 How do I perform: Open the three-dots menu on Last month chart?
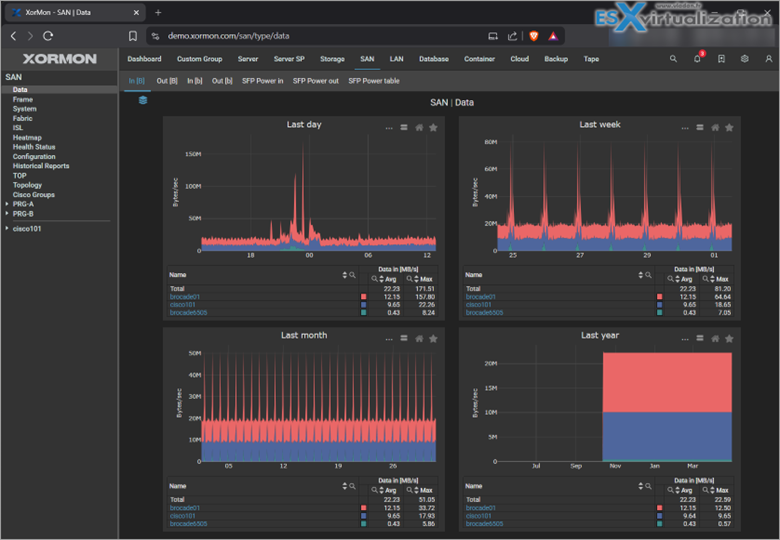pyautogui.click(x=389, y=339)
